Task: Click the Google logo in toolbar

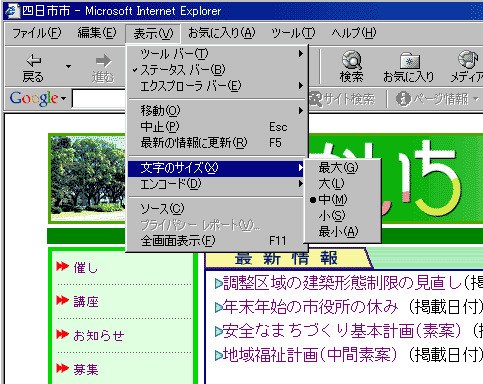Action: (x=34, y=99)
